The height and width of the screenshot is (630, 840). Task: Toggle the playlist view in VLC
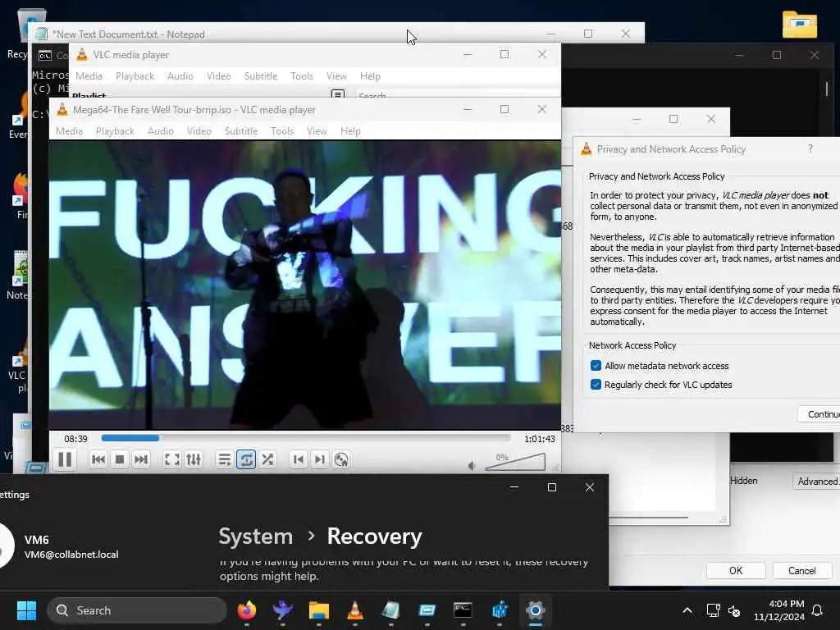[x=225, y=459]
